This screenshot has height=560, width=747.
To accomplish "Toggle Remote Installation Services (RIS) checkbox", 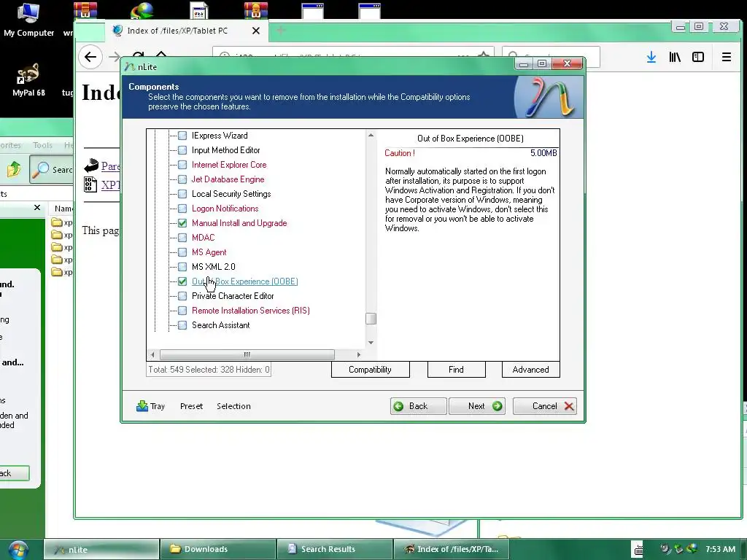I will (182, 311).
